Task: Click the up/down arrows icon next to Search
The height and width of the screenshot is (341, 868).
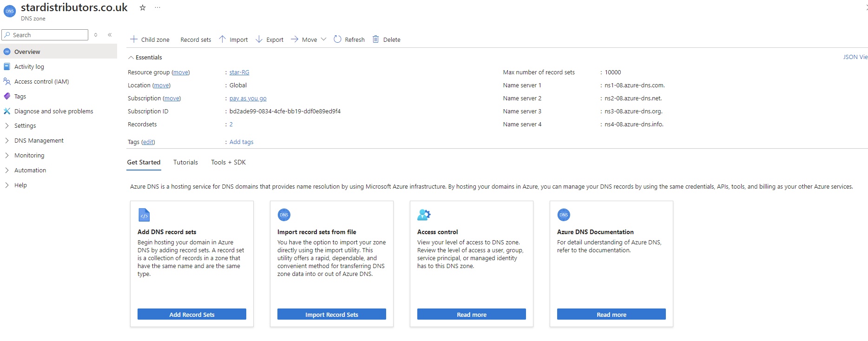Action: coord(96,35)
